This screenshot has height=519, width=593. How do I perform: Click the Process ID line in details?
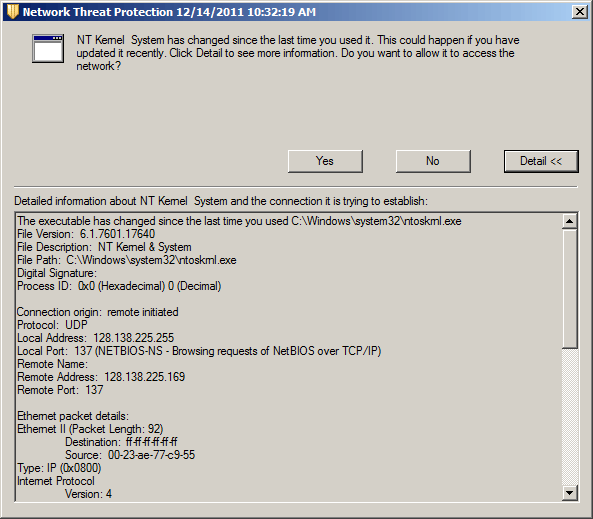[x=119, y=286]
